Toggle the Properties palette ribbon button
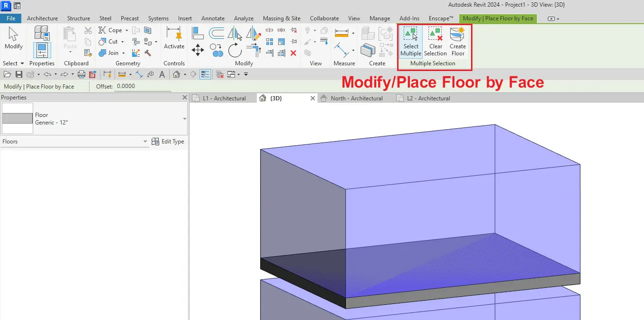This screenshot has width=644, height=320. pyautogui.click(x=42, y=50)
